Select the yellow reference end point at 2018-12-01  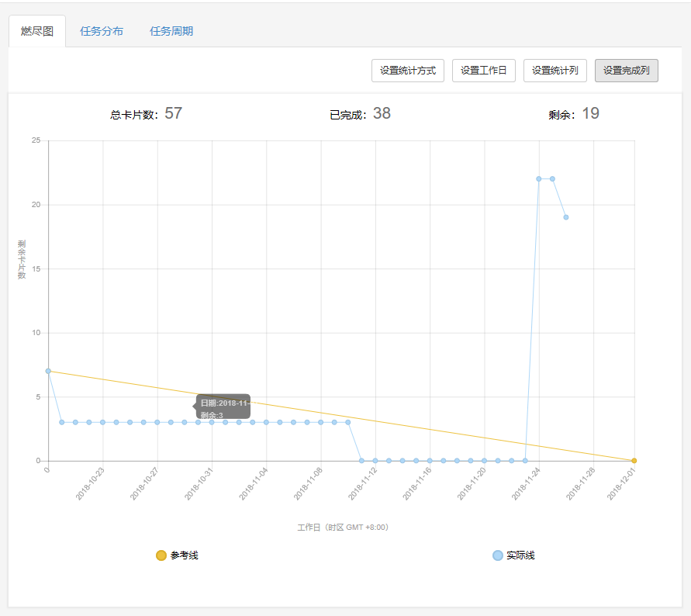[x=634, y=460]
